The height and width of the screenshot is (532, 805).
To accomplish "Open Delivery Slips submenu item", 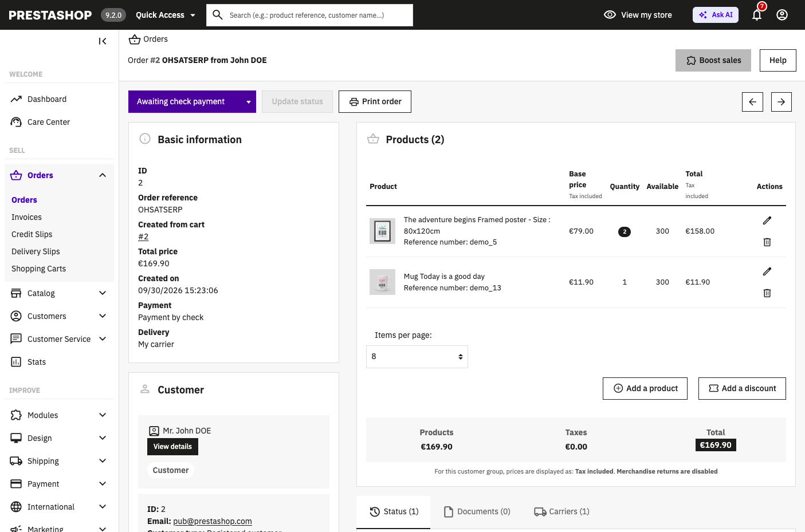I will click(x=36, y=251).
